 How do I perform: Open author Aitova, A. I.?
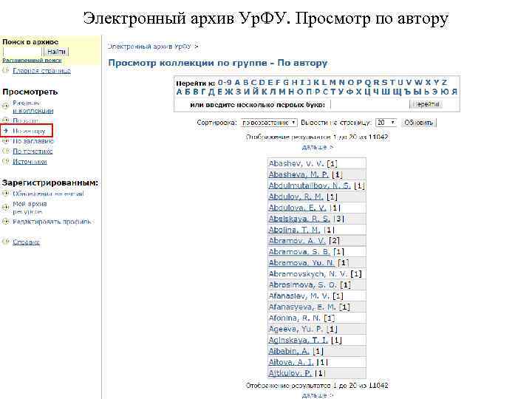(x=291, y=362)
